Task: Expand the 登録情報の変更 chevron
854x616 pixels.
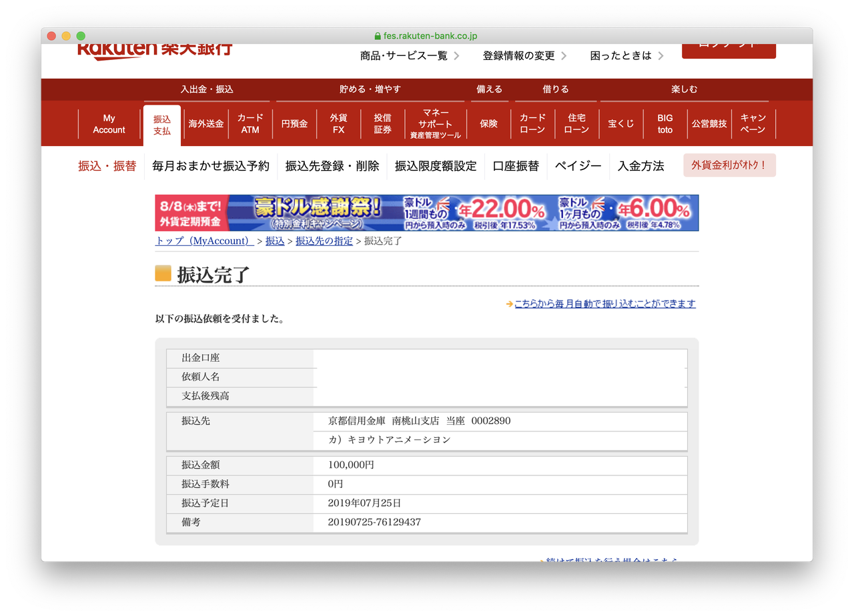Action: coord(564,56)
